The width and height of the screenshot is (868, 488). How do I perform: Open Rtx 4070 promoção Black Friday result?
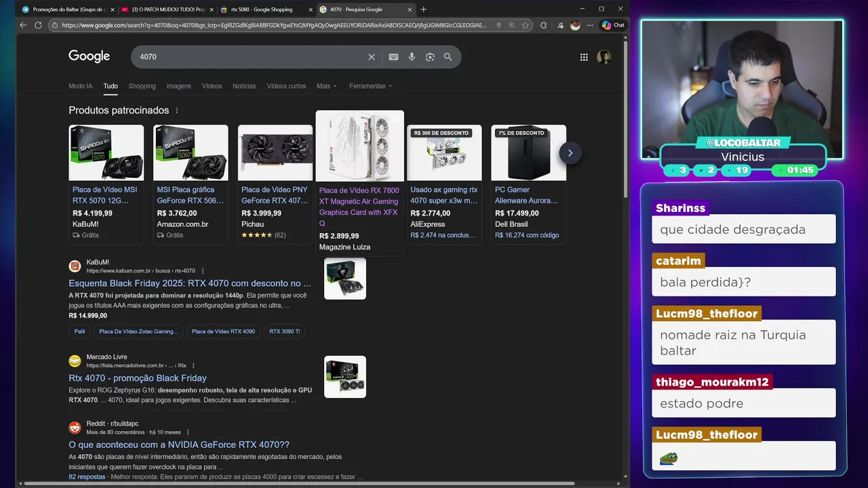tap(138, 378)
